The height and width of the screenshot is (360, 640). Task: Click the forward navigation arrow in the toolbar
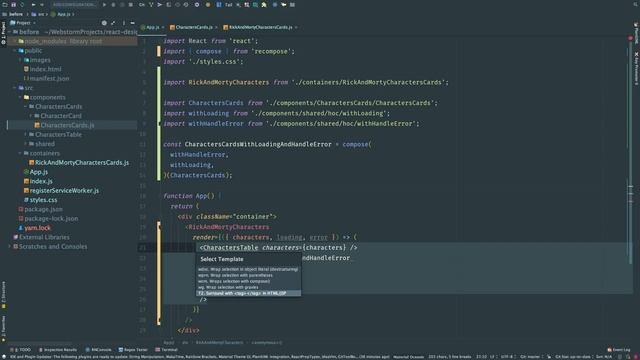42,4
